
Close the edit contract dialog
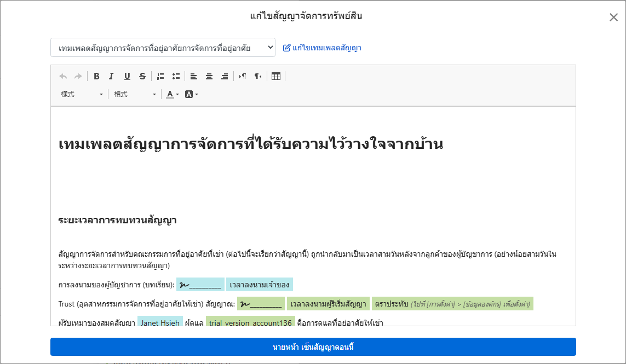coord(613,17)
